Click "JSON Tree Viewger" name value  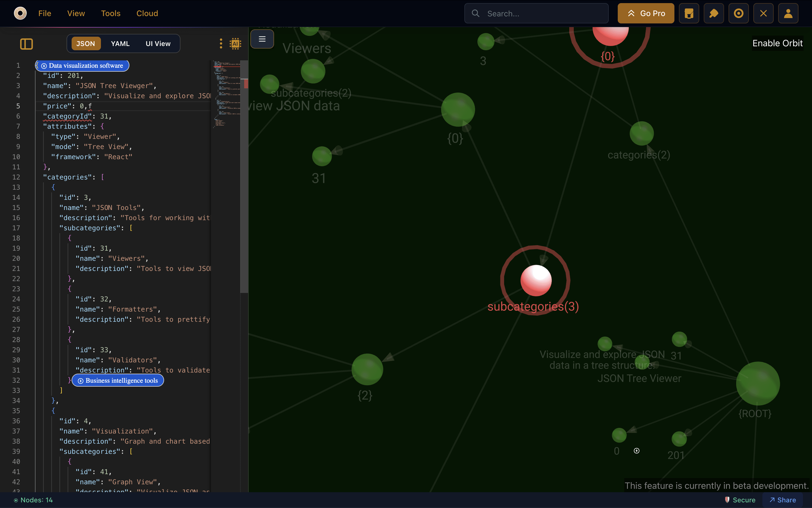point(114,86)
